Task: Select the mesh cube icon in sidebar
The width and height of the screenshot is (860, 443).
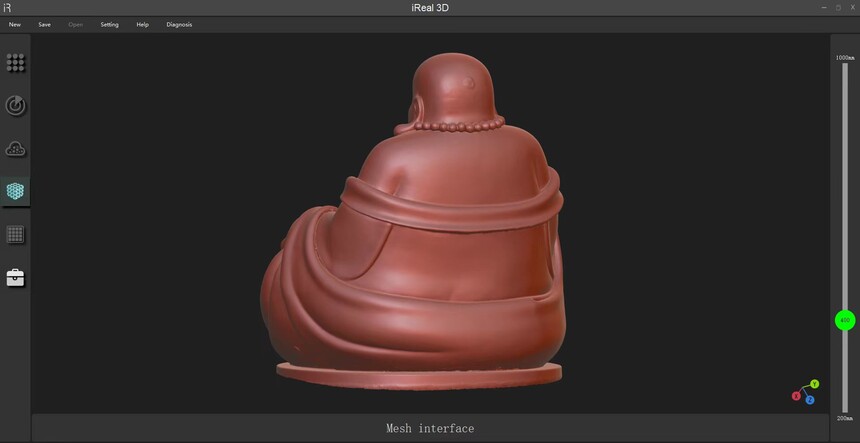Action: pos(15,191)
